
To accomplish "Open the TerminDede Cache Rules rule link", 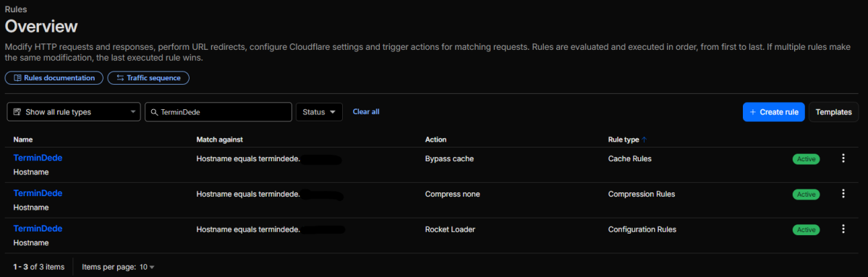I will click(38, 158).
